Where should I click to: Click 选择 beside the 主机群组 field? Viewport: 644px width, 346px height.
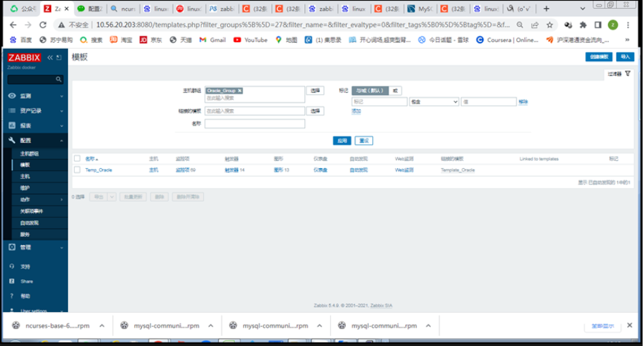[x=315, y=91]
